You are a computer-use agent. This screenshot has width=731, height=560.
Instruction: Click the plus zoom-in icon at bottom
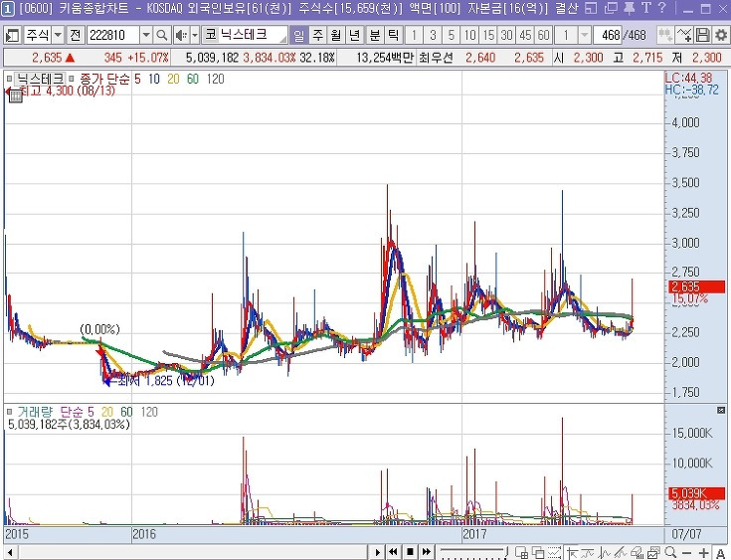(x=703, y=553)
